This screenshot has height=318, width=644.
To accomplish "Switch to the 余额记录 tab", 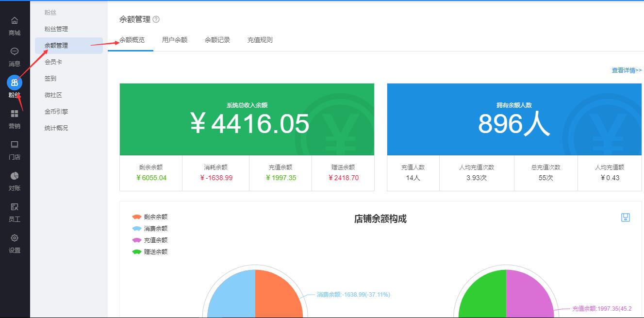I will click(x=217, y=40).
